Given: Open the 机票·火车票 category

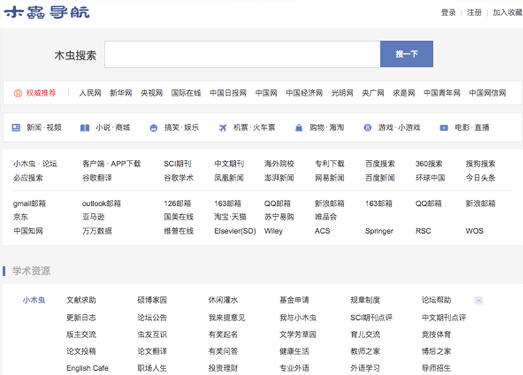Looking at the screenshot, I should [x=254, y=127].
